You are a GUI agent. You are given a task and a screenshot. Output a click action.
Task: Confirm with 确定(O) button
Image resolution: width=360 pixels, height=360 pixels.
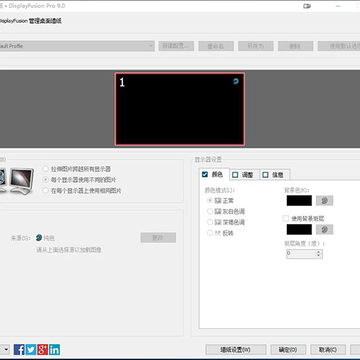pyautogui.click(x=288, y=350)
